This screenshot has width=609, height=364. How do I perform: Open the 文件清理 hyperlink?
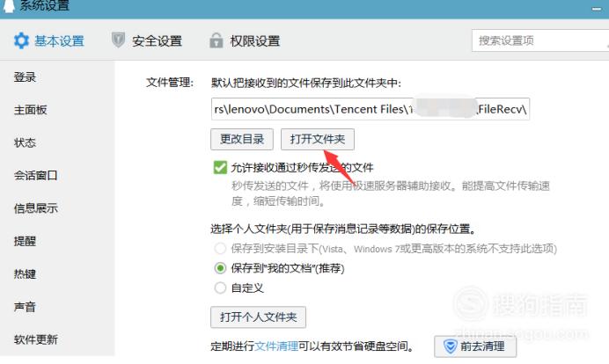[276, 346]
